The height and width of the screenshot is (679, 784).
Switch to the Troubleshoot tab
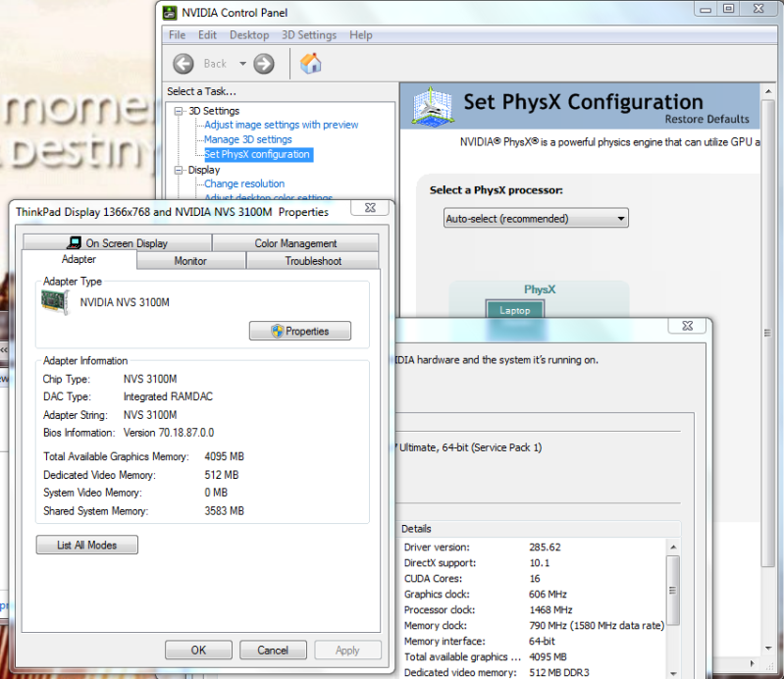click(313, 261)
